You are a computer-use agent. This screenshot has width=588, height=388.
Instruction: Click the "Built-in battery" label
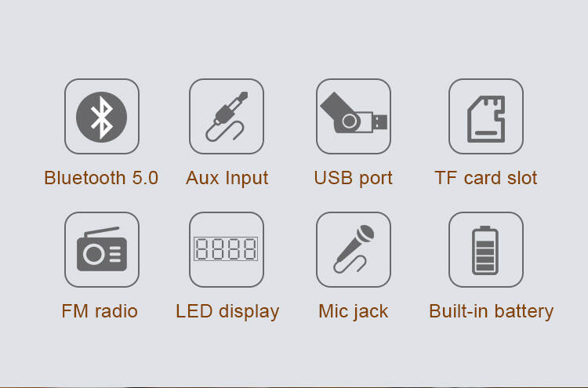[x=492, y=312]
